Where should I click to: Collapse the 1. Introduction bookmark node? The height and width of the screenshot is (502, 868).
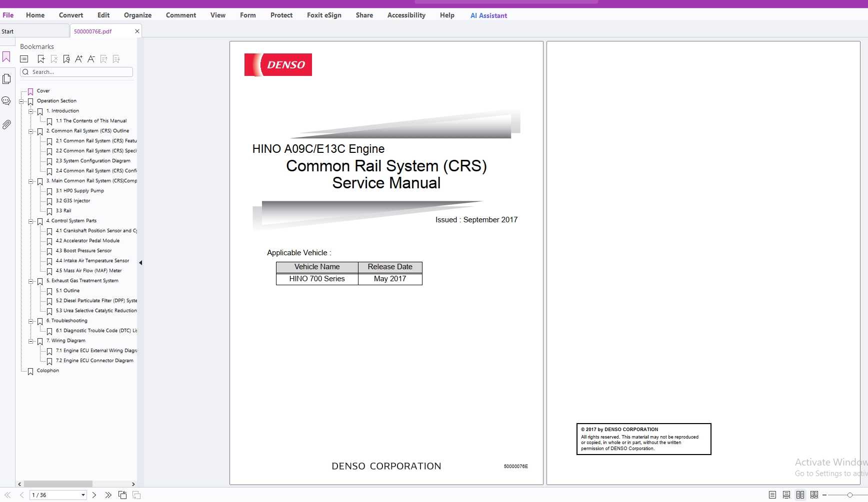coord(30,111)
